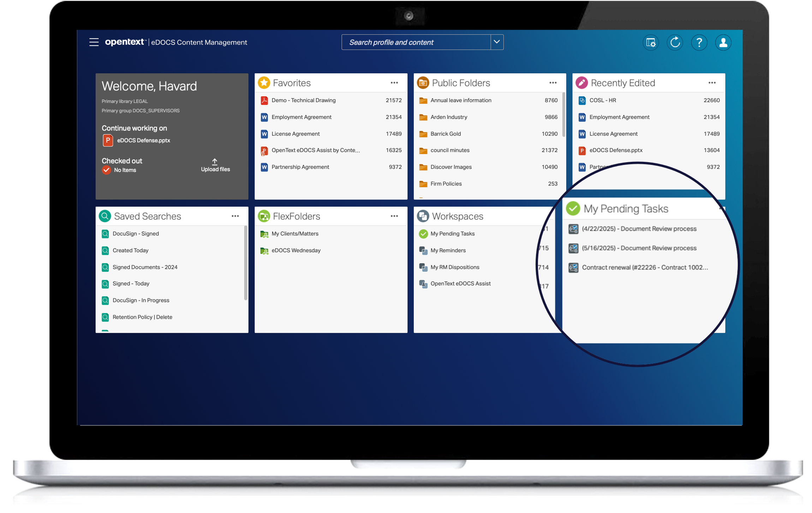The width and height of the screenshot is (812, 513).
Task: Click the Saved Searches magnifier icon
Action: [x=105, y=216]
